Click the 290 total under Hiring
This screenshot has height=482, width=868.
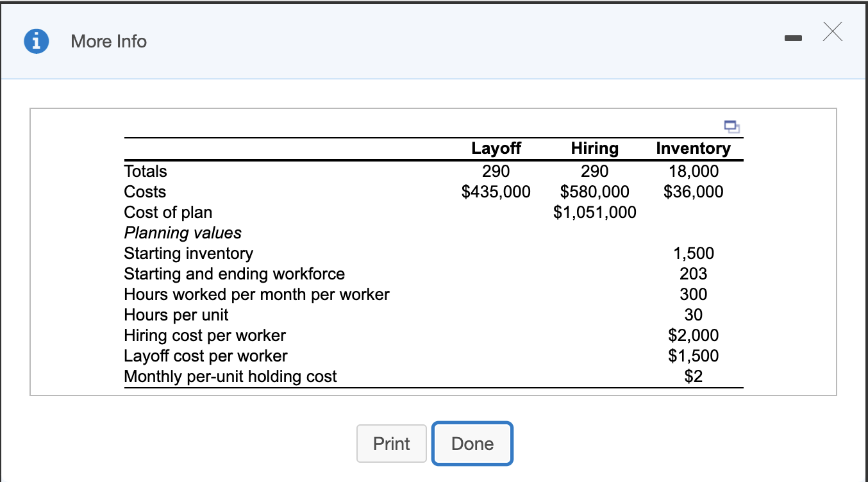(x=595, y=171)
